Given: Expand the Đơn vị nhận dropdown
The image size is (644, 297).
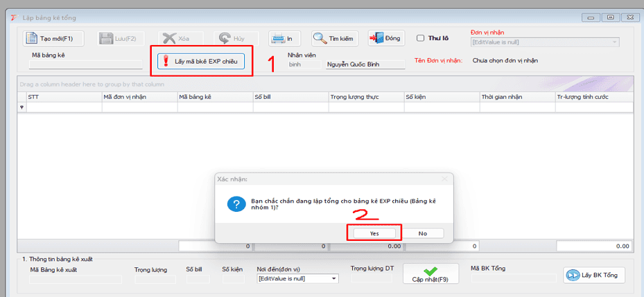Looking at the screenshot, I should click(x=614, y=42).
